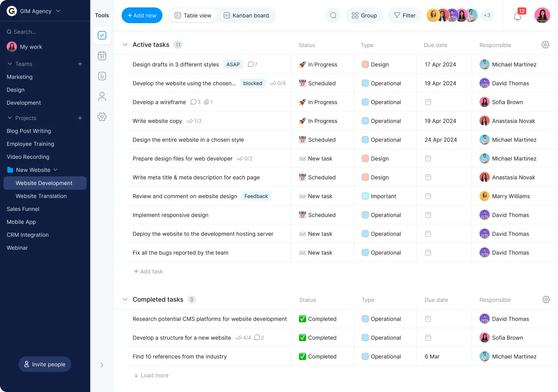Image resolution: width=558 pixels, height=392 pixels.
Task: Click the Active tasks column settings gear
Action: 545,45
